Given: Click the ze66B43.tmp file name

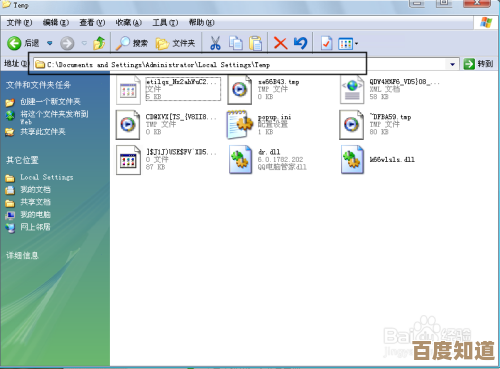Looking at the screenshot, I should point(279,82).
